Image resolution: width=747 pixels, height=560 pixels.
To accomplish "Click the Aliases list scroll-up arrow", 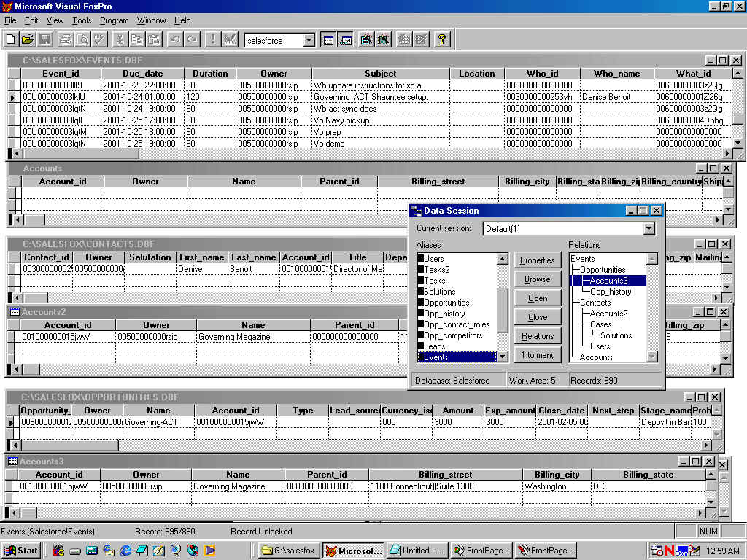I will pos(502,259).
